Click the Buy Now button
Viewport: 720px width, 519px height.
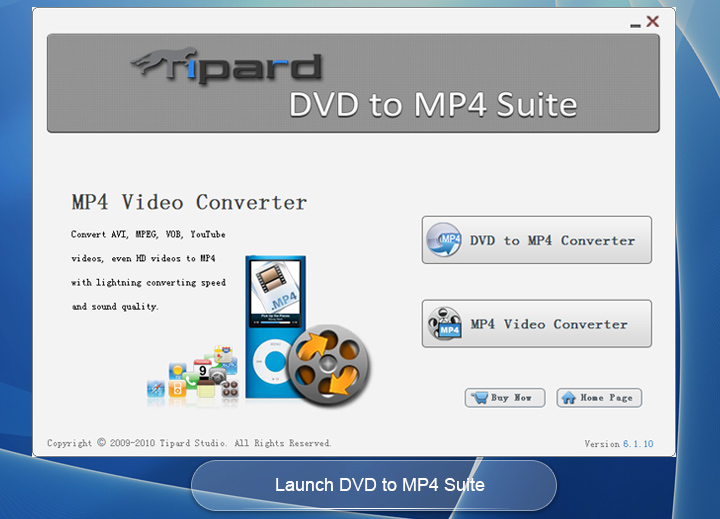[x=505, y=398]
